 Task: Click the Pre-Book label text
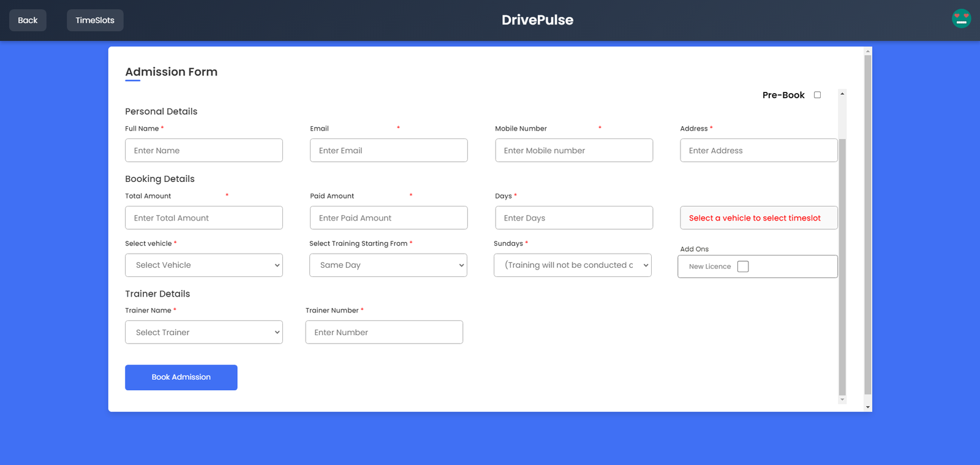[783, 95]
